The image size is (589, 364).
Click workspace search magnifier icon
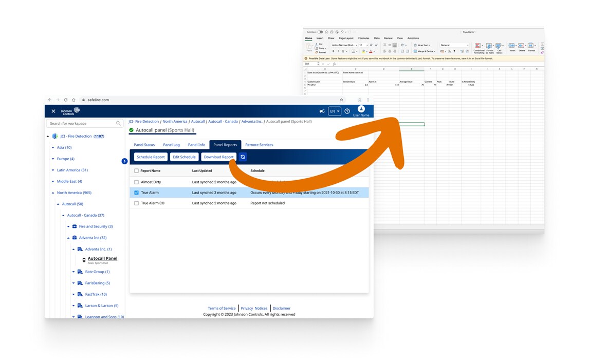tap(118, 123)
